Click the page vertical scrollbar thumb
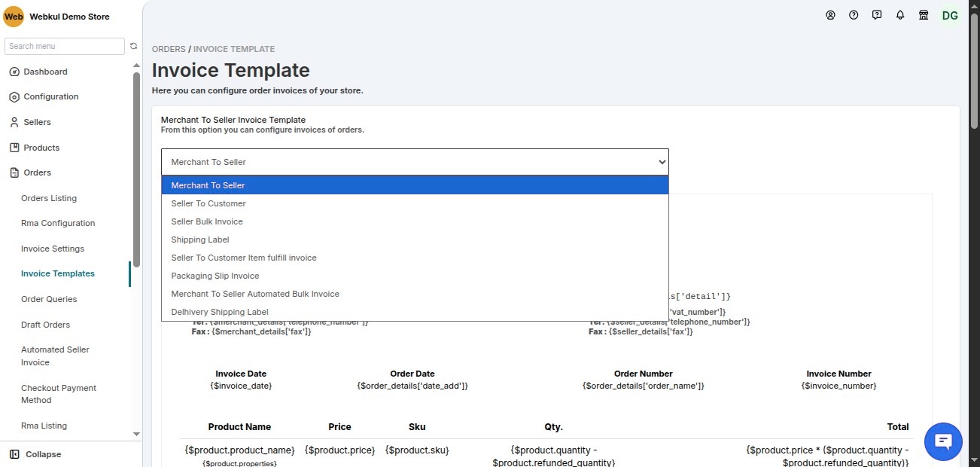The width and height of the screenshot is (980, 467). tap(974, 69)
